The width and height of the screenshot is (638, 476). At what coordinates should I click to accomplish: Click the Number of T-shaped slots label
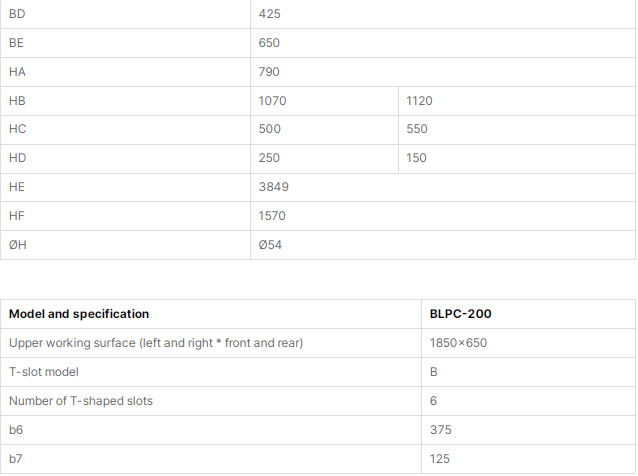tap(81, 401)
